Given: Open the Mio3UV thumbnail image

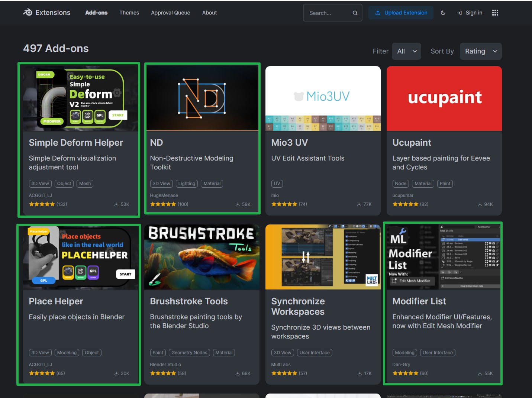Looking at the screenshot, I should [323, 98].
